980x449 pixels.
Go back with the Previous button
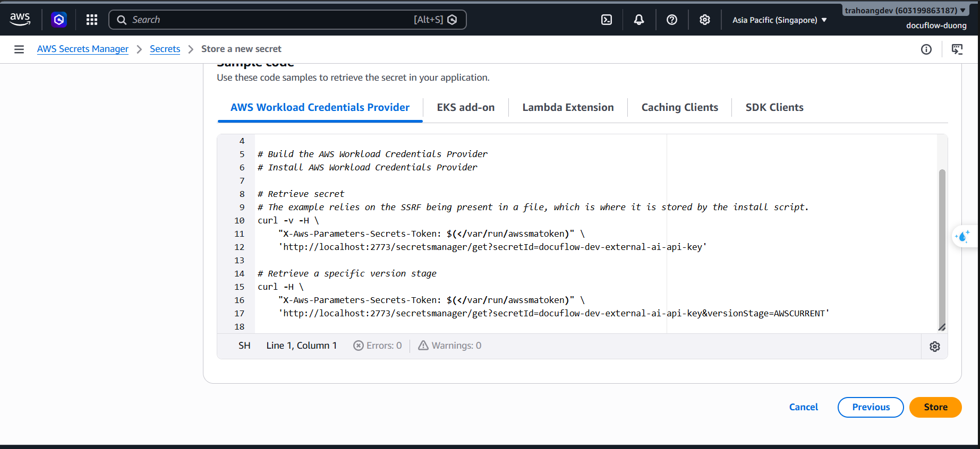(x=871, y=407)
